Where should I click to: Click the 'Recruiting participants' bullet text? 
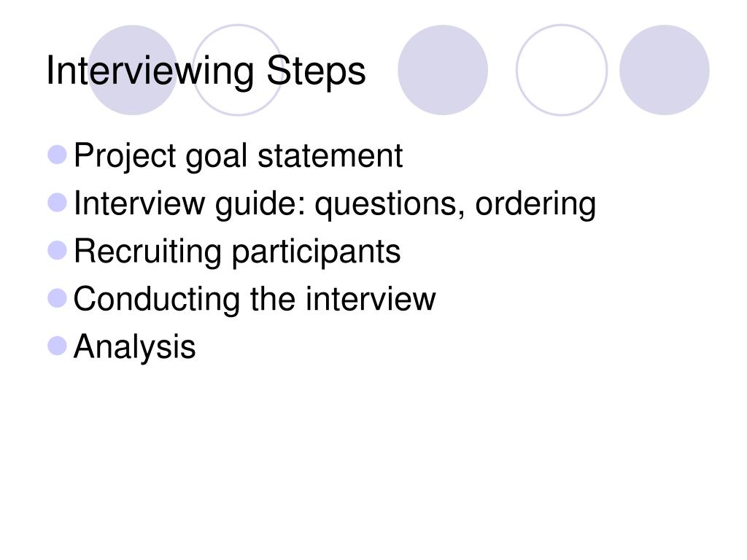[x=237, y=252]
